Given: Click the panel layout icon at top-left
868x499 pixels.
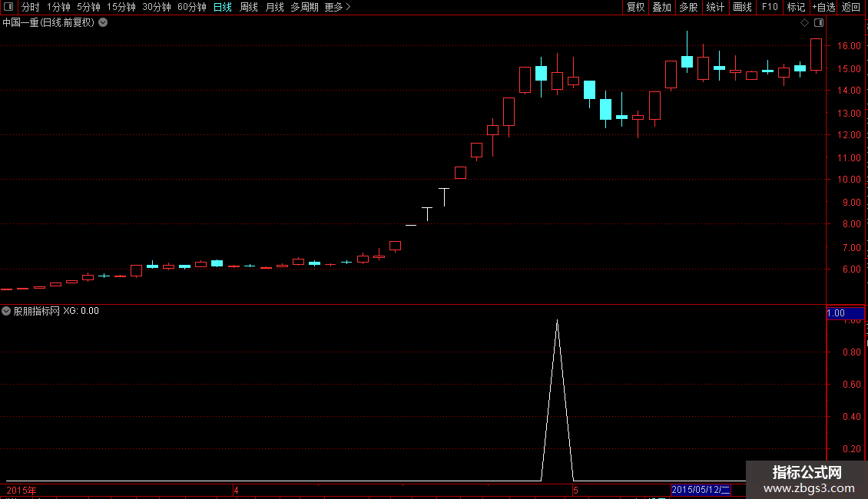Looking at the screenshot, I should [x=8, y=7].
